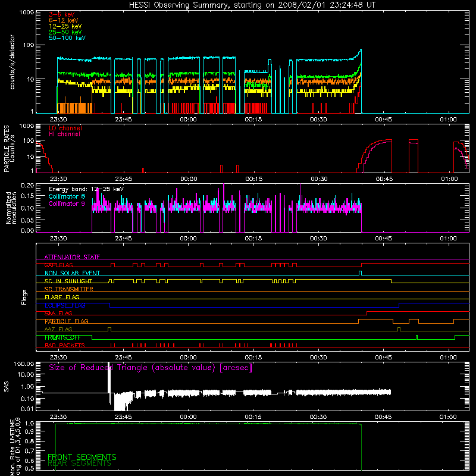Select the NON SOLAR EVENT flag label

tap(72, 273)
